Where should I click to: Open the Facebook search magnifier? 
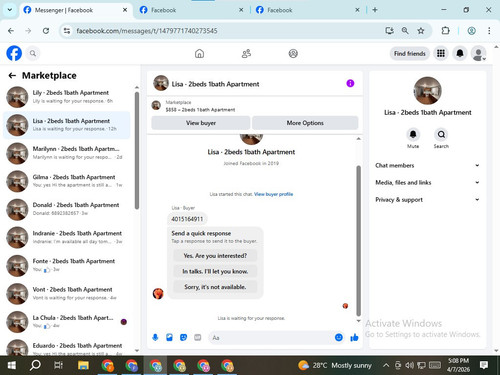pos(33,53)
